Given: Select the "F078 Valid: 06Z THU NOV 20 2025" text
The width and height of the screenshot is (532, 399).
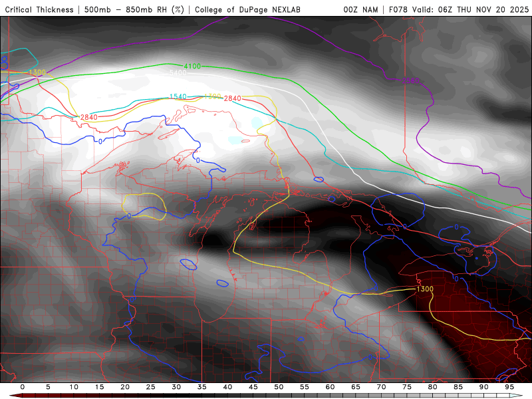Looking at the screenshot, I should (x=459, y=10).
